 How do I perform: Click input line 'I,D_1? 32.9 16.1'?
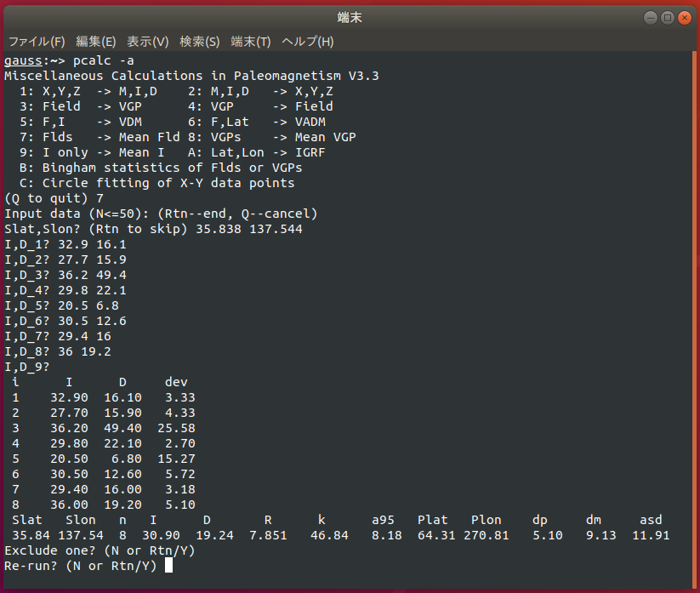65,245
